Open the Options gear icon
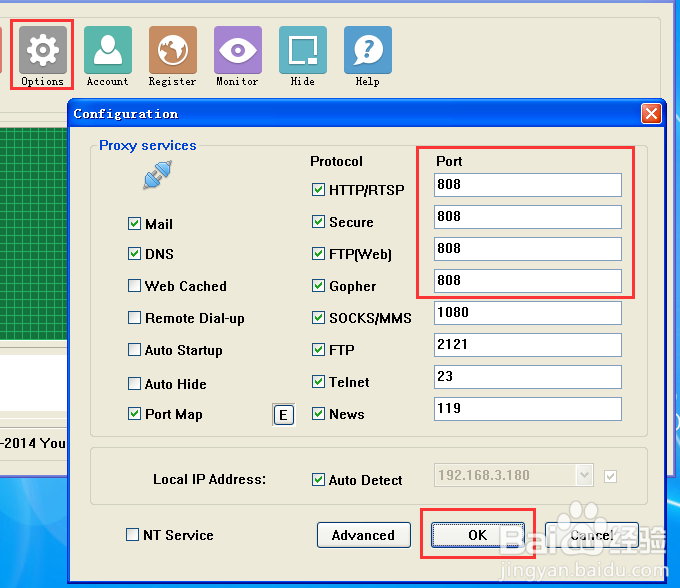 coord(42,50)
